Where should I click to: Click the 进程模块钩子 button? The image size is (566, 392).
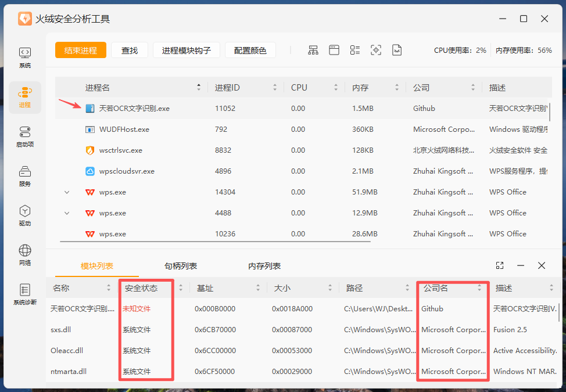[x=187, y=50]
